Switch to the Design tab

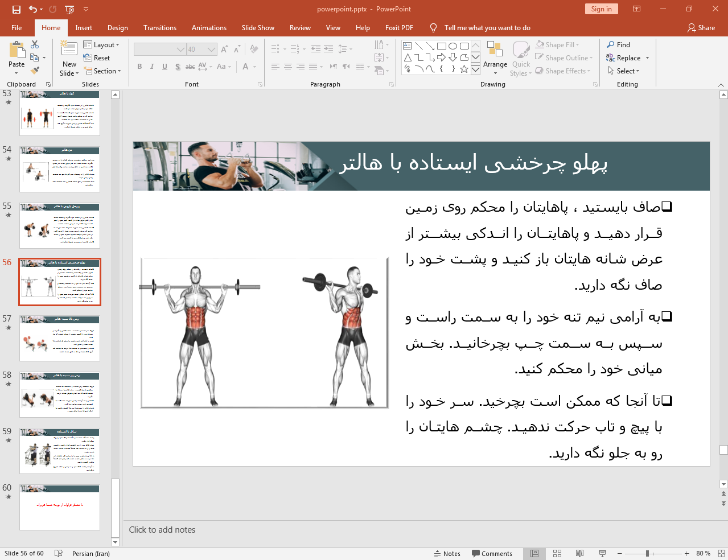(118, 28)
